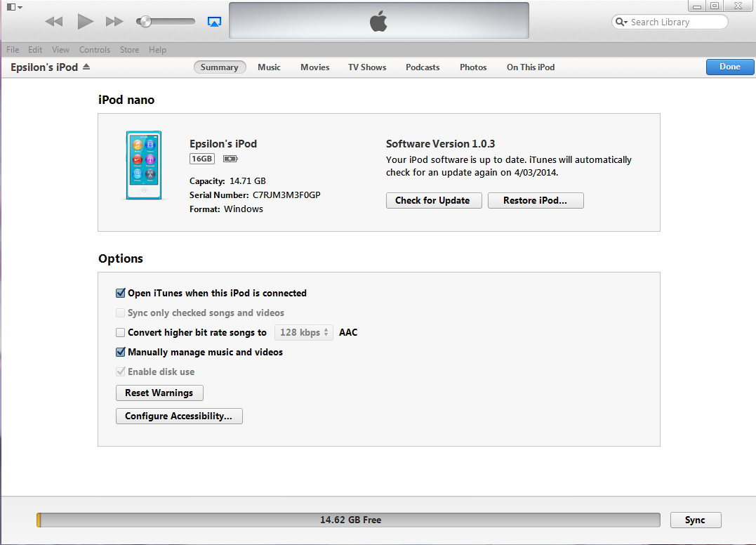The height and width of the screenshot is (545, 756).
Task: Click the Reset Warnings button
Action: [159, 393]
